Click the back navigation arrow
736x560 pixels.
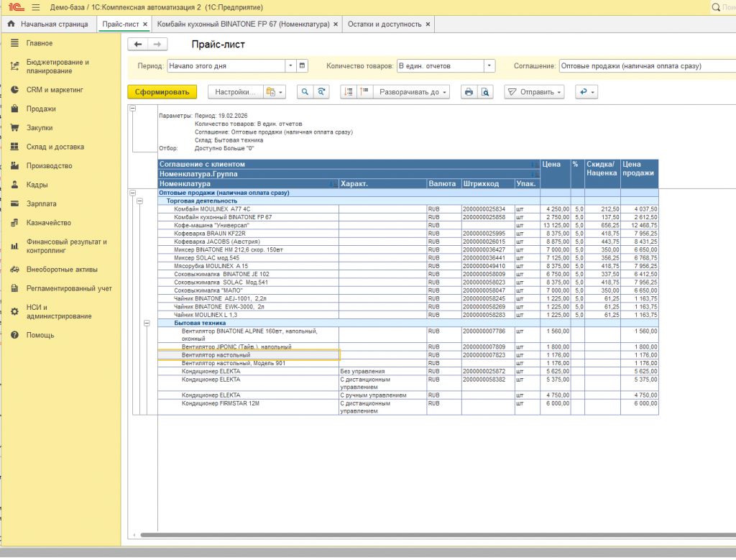[x=138, y=45]
